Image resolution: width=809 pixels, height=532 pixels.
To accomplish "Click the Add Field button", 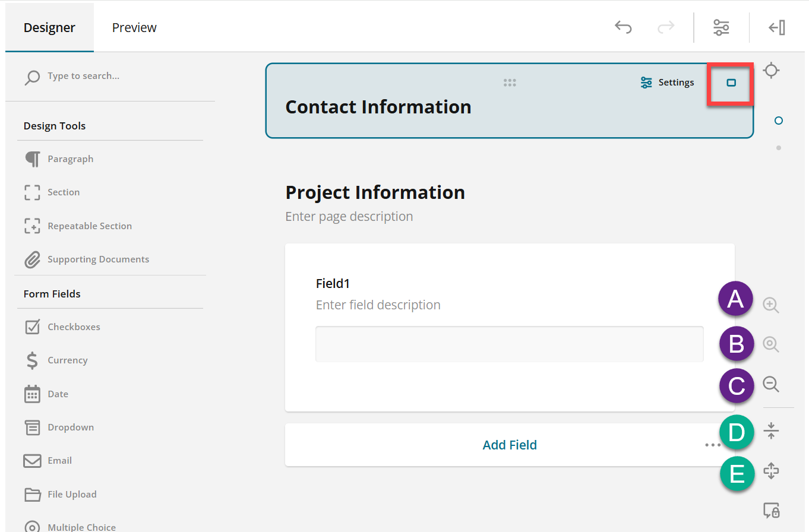I will [x=510, y=445].
